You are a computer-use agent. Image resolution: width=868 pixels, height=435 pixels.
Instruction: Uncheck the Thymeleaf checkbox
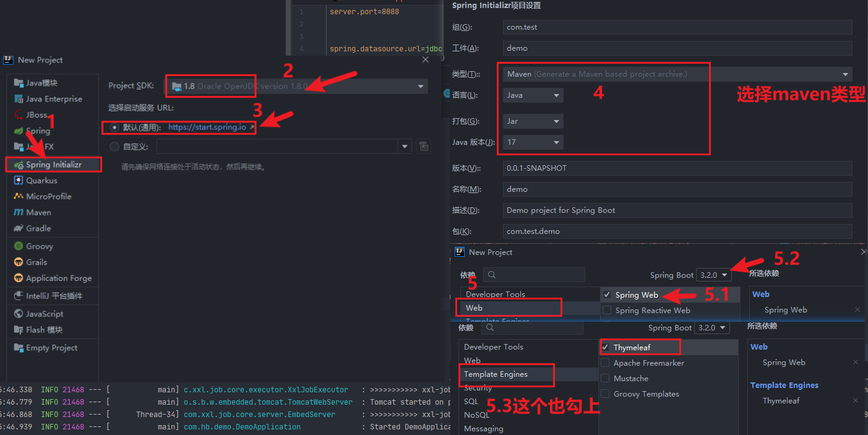point(606,348)
